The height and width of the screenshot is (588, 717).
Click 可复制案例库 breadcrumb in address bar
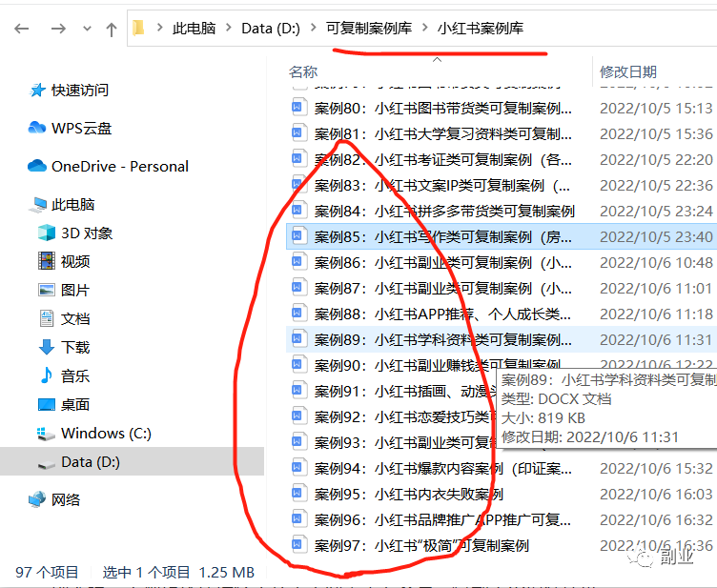coord(368,28)
